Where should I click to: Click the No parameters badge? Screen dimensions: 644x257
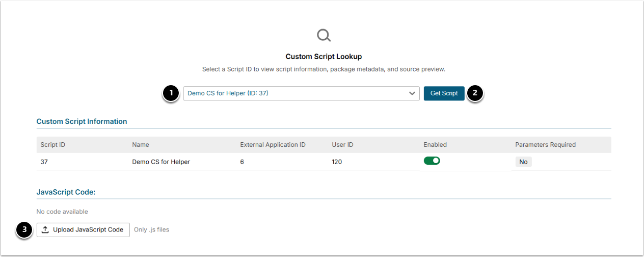523,162
